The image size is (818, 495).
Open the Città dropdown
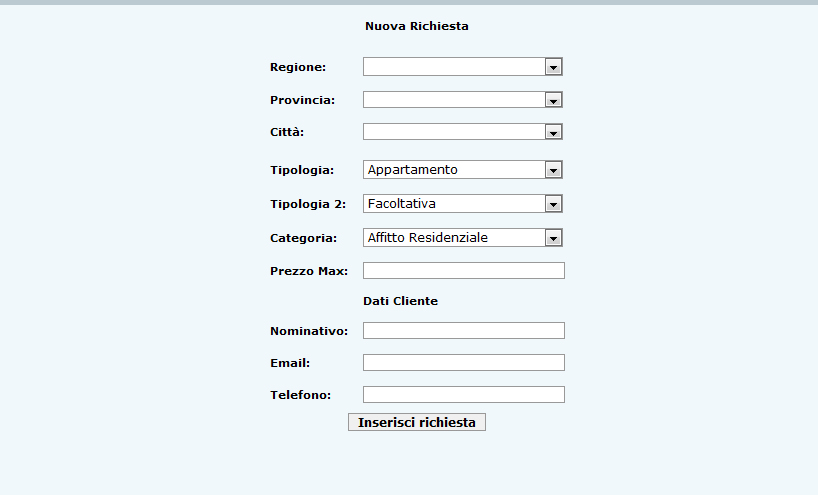pos(463,131)
